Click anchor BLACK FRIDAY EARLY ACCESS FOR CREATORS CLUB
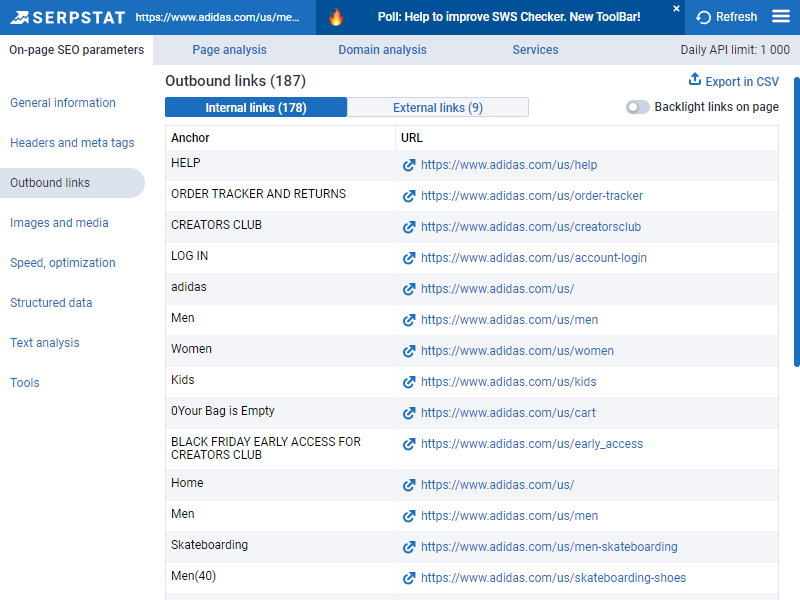 point(266,448)
